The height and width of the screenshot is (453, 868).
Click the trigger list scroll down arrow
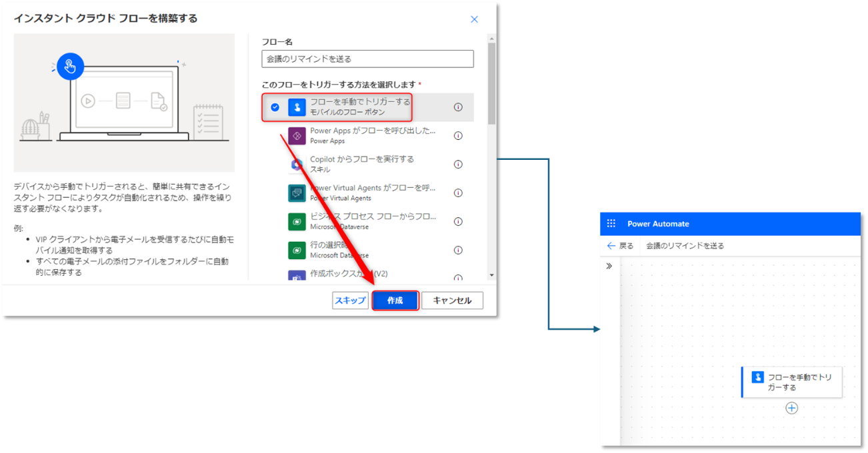491,275
